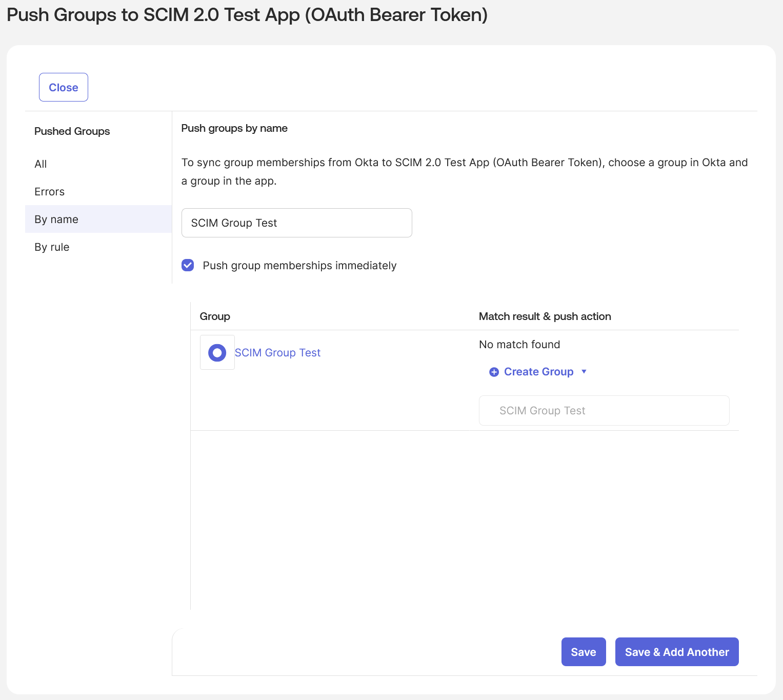This screenshot has width=783, height=700.
Task: Select All under Pushed Groups
Action: tap(41, 164)
